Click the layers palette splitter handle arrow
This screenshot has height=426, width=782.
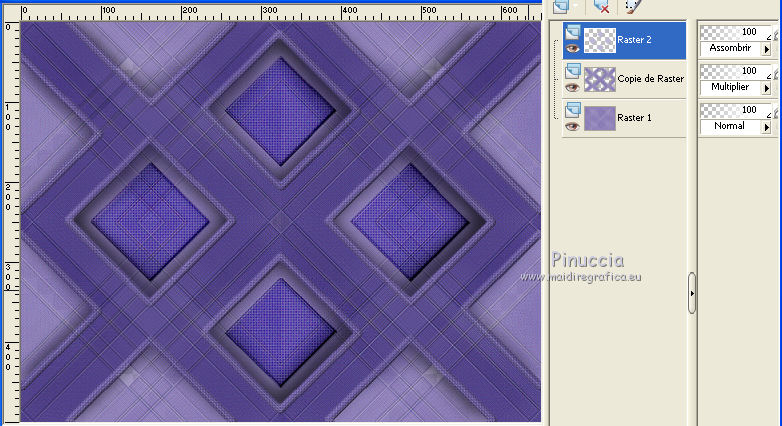click(x=692, y=293)
